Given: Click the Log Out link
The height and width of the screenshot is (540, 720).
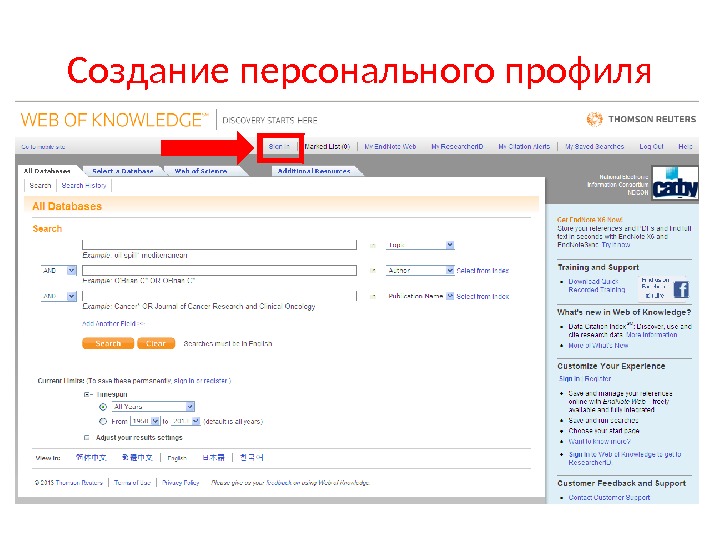Looking at the screenshot, I should point(652,146).
